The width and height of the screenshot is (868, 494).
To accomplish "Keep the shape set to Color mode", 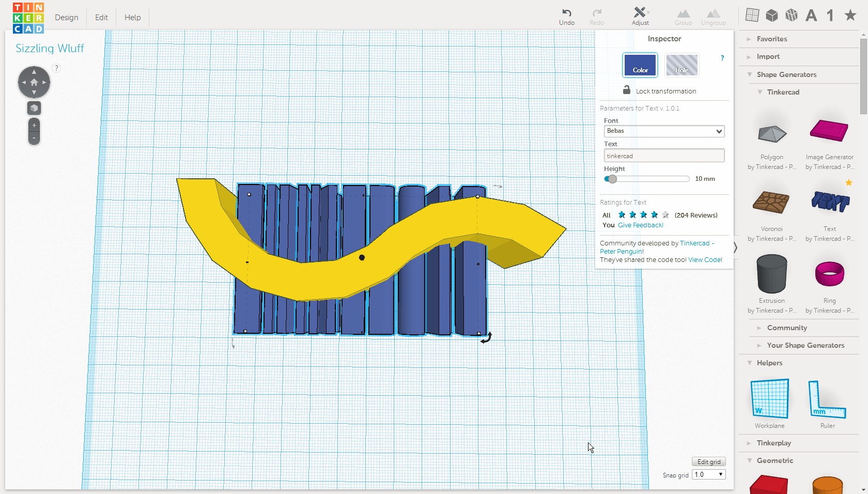I will [640, 65].
